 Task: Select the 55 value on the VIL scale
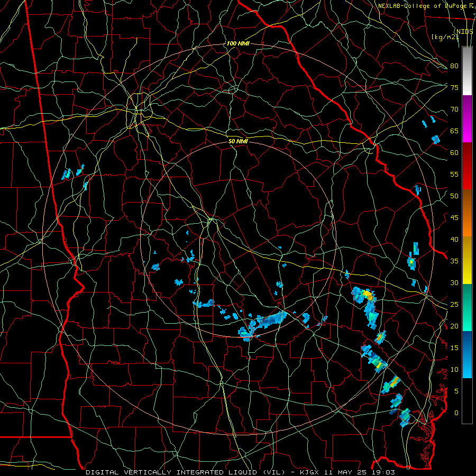click(x=454, y=174)
